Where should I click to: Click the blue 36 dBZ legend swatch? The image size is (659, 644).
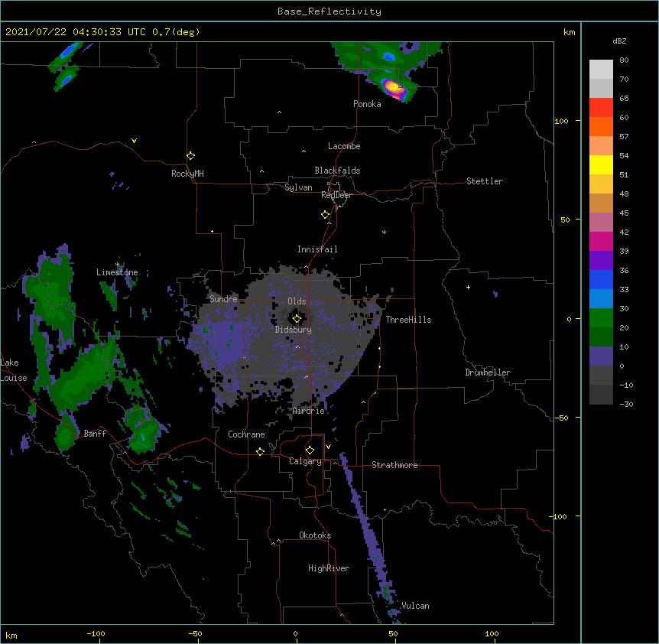click(x=601, y=279)
